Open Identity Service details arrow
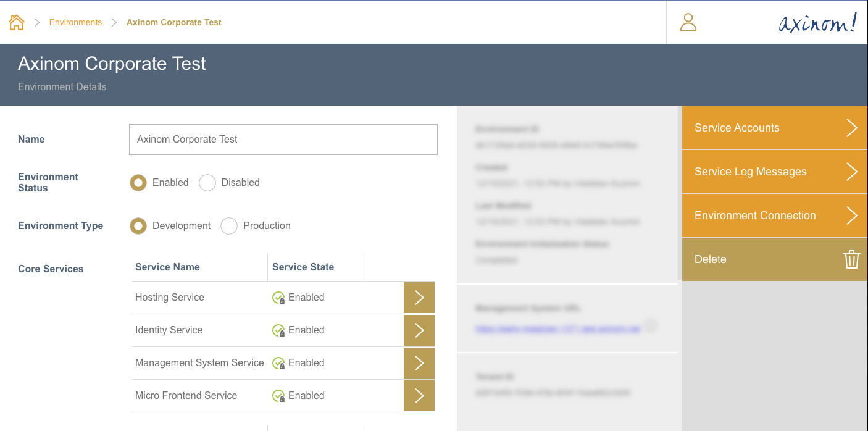Viewport: 868px width, 431px height. point(419,330)
